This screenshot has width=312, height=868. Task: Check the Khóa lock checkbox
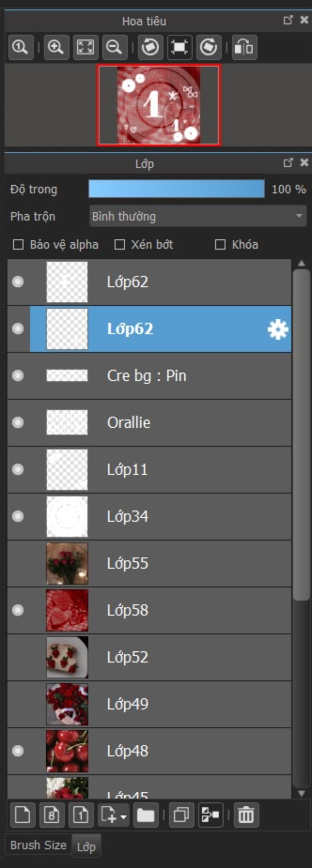click(x=220, y=245)
